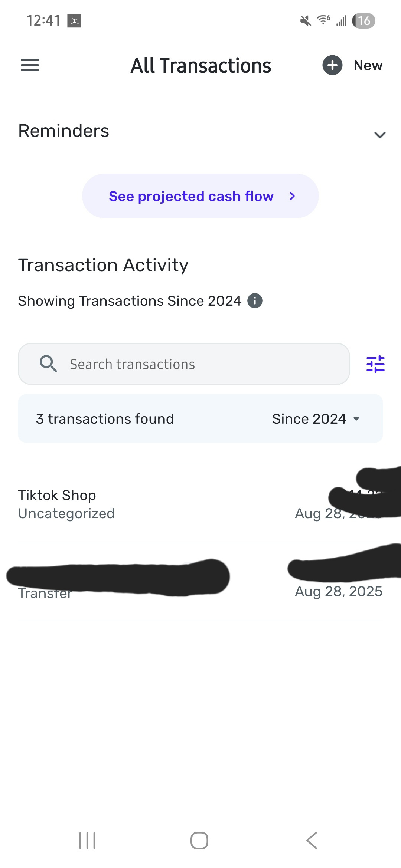Tap the plus icon to add transaction
401x868 pixels.
(x=332, y=65)
